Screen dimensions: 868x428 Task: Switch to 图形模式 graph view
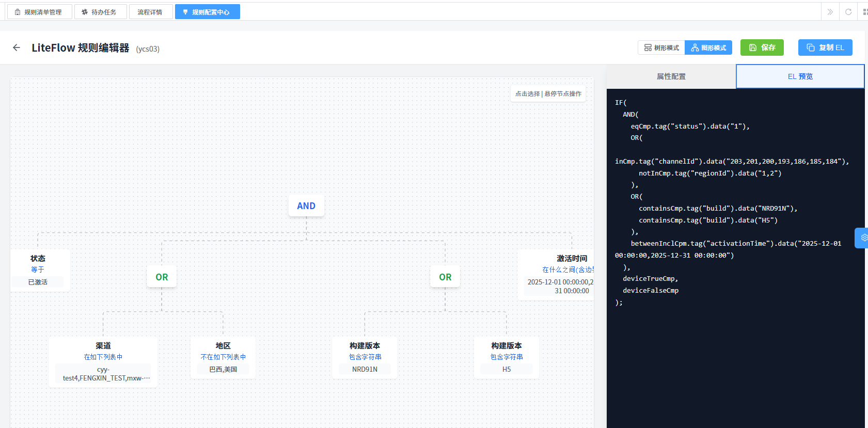coord(708,47)
